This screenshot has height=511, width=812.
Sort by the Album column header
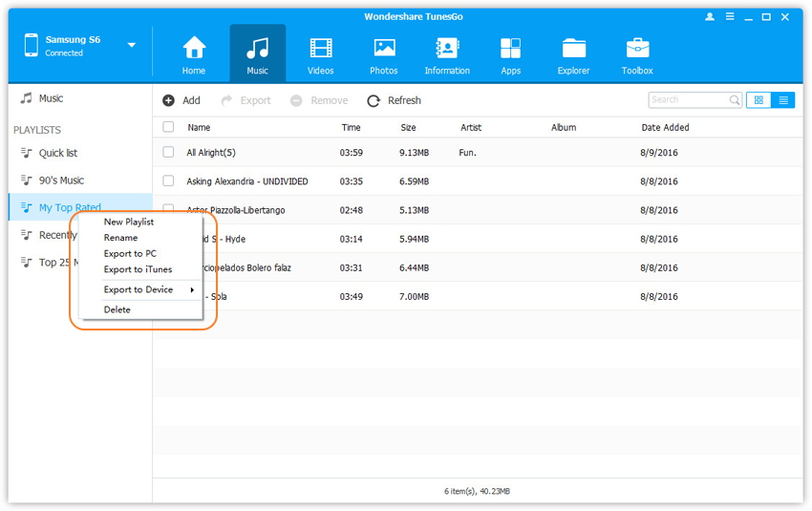tap(564, 127)
